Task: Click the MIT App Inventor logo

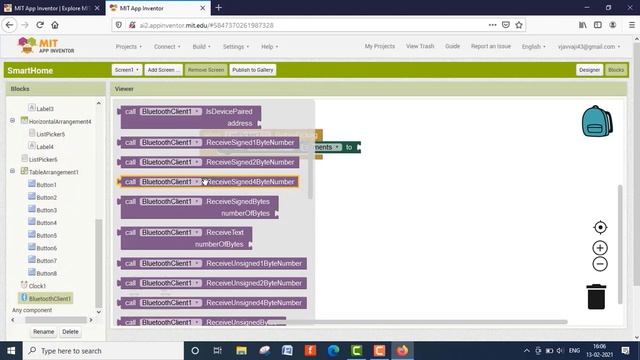Action: (46, 46)
